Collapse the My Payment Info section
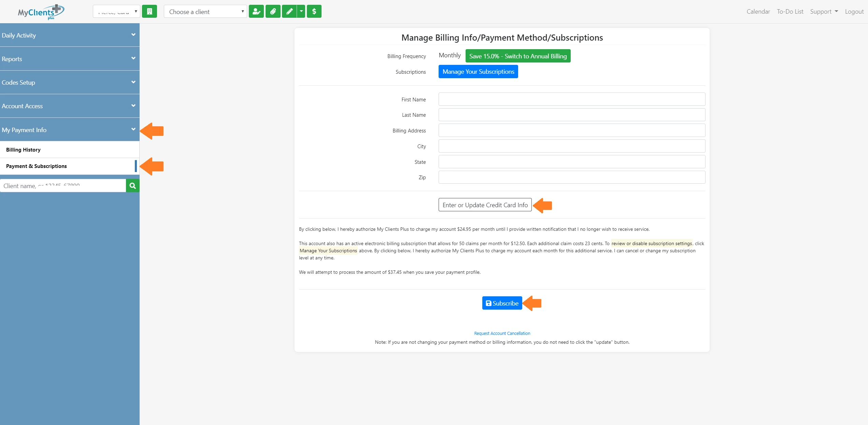This screenshot has width=868, height=425. tap(70, 130)
